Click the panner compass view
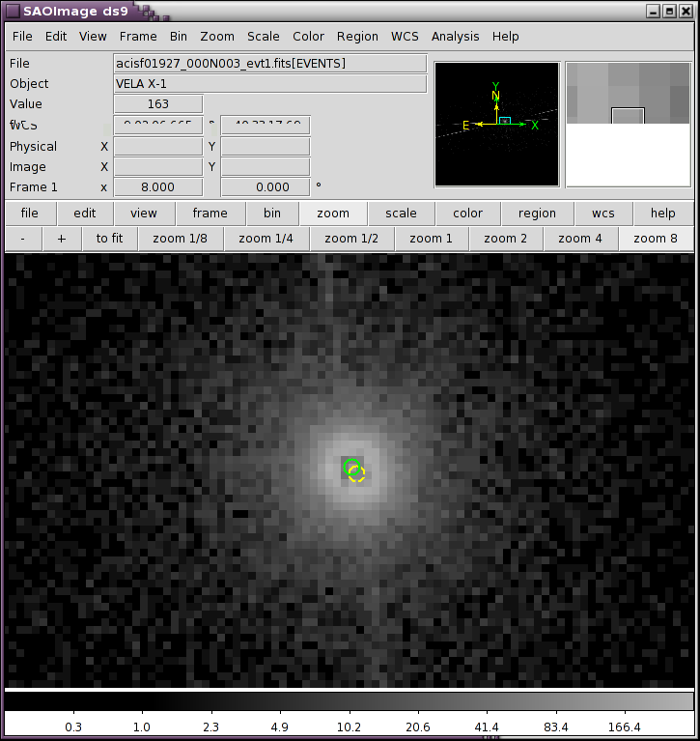Screen dimensions: 700x741 [496, 124]
